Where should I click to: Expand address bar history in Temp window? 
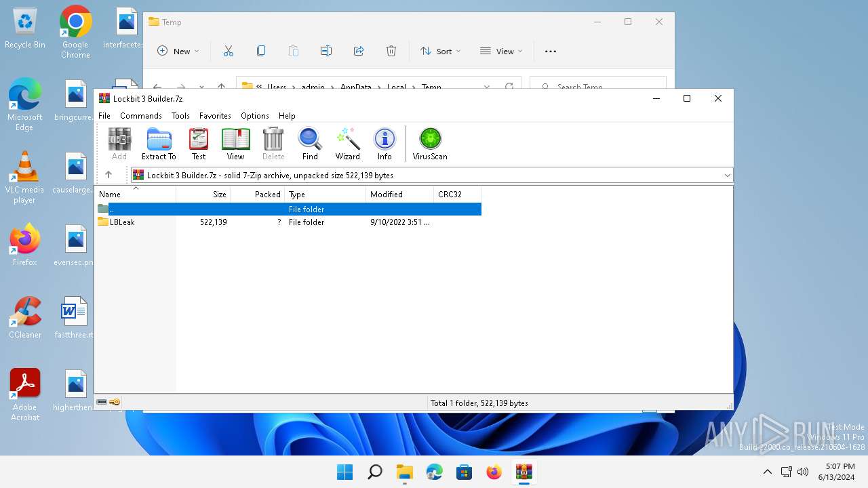tap(487, 86)
